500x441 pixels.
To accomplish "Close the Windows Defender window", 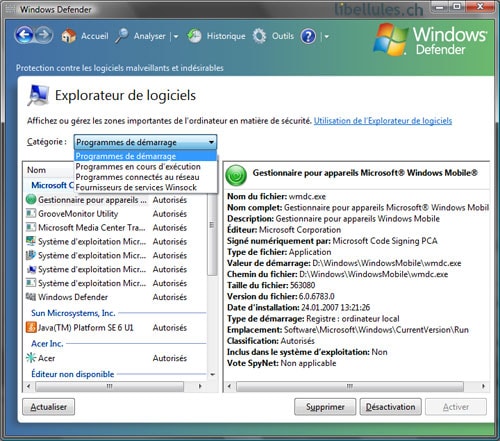I will (x=480, y=7).
